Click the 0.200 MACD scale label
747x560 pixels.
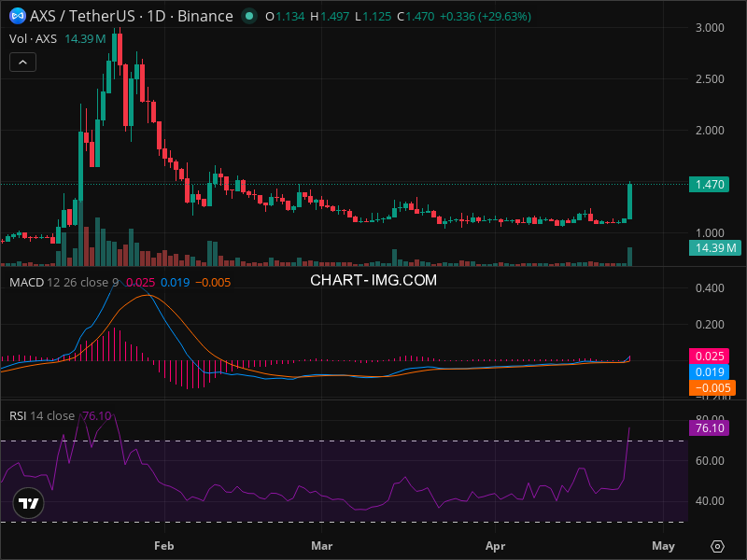(710, 324)
